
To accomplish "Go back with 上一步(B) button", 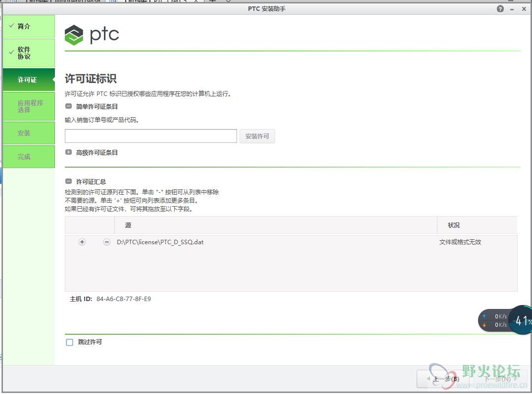I will [x=444, y=379].
